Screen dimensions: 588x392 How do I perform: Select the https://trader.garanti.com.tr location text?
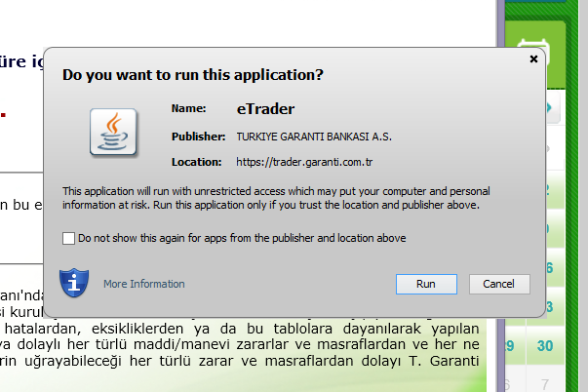click(x=304, y=162)
